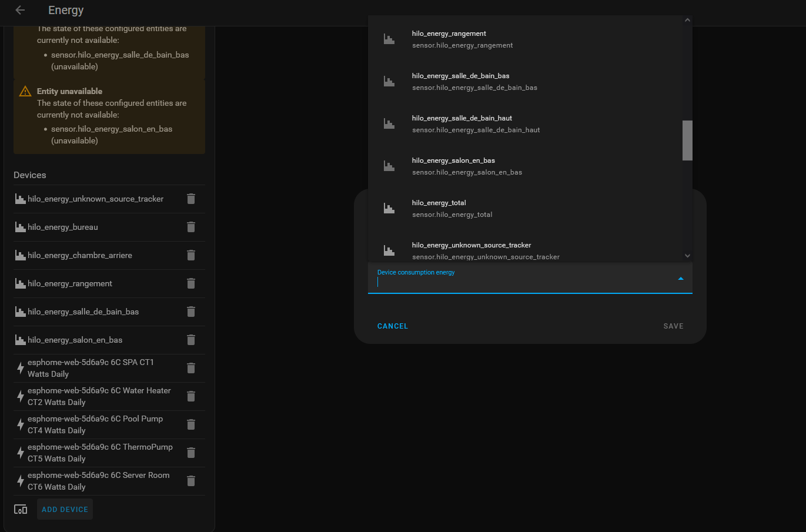
Task: Click inside the Device consumption energy field
Action: [517, 281]
